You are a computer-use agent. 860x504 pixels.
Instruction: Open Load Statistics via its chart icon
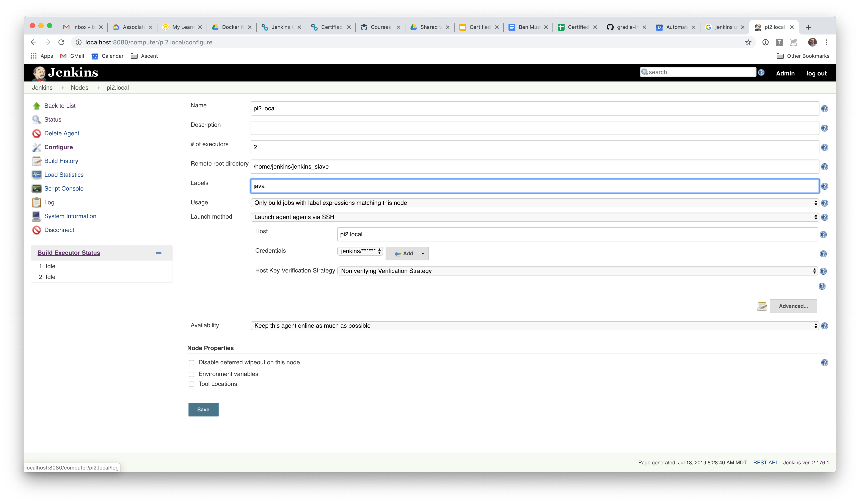pos(37,174)
